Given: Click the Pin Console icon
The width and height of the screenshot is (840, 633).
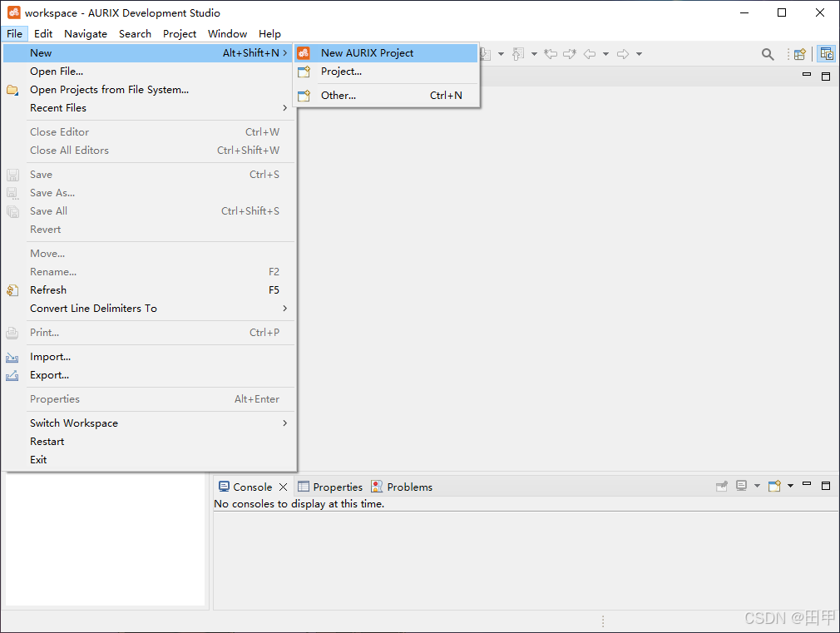Looking at the screenshot, I should coord(722,486).
